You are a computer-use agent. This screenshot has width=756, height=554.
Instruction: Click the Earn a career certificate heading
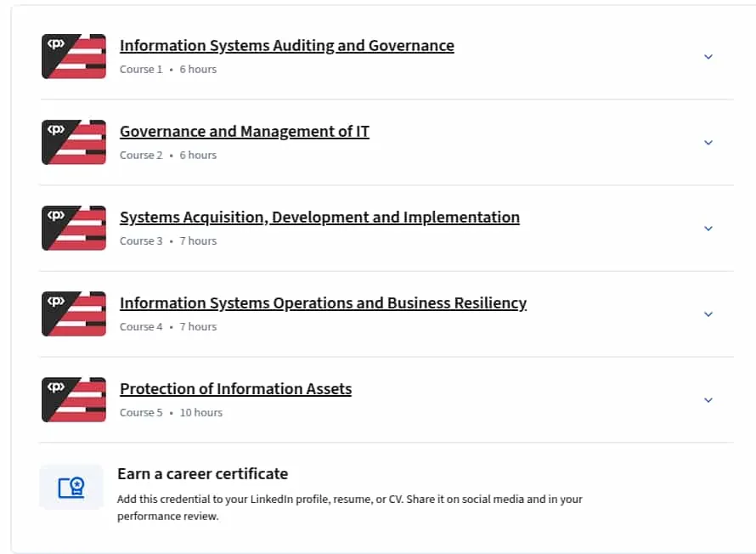coord(202,474)
